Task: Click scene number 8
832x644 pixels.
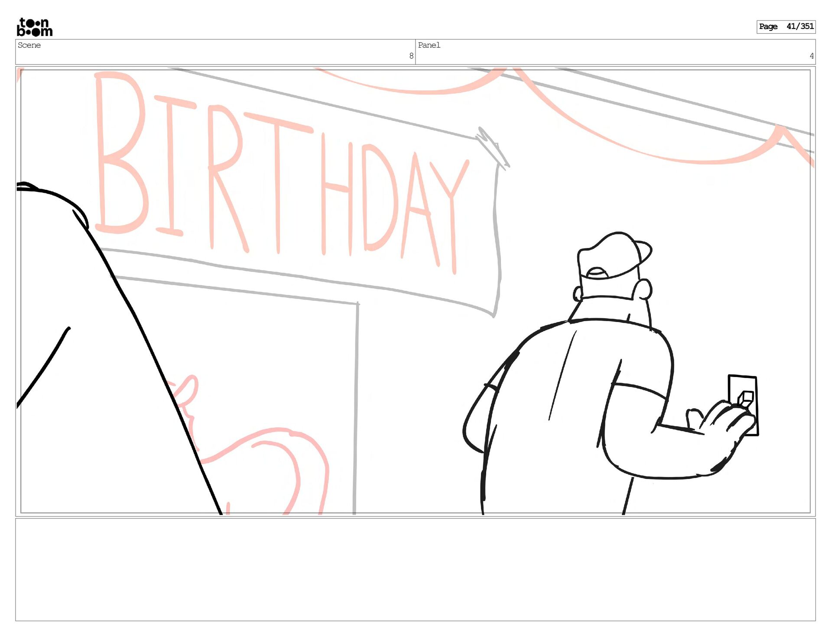Action: [411, 56]
